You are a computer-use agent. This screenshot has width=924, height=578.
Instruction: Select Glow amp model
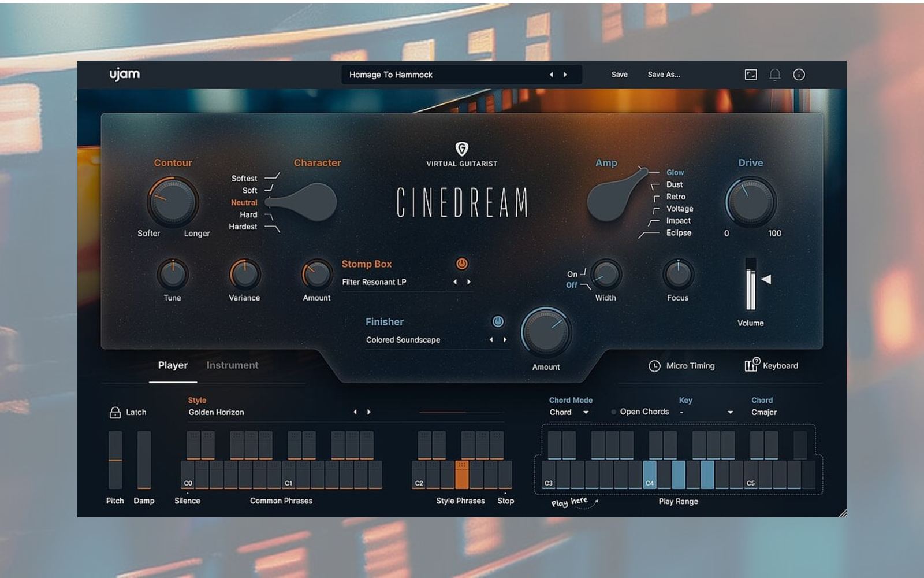click(675, 172)
